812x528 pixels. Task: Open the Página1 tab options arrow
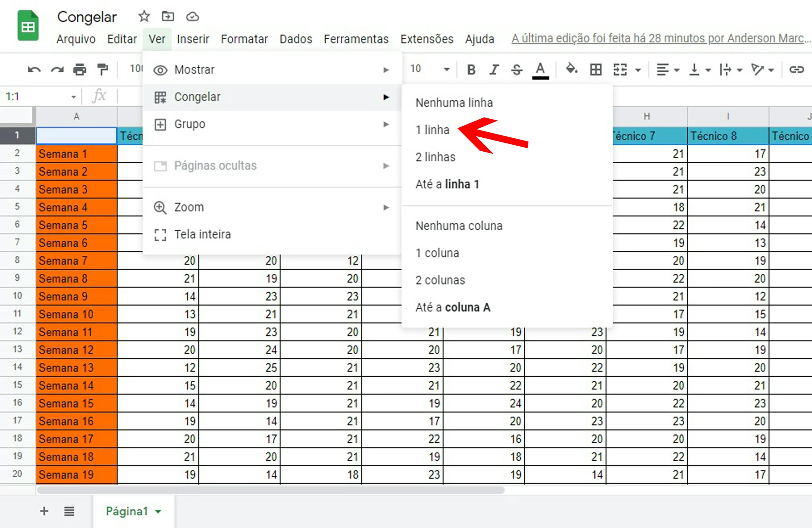[158, 511]
